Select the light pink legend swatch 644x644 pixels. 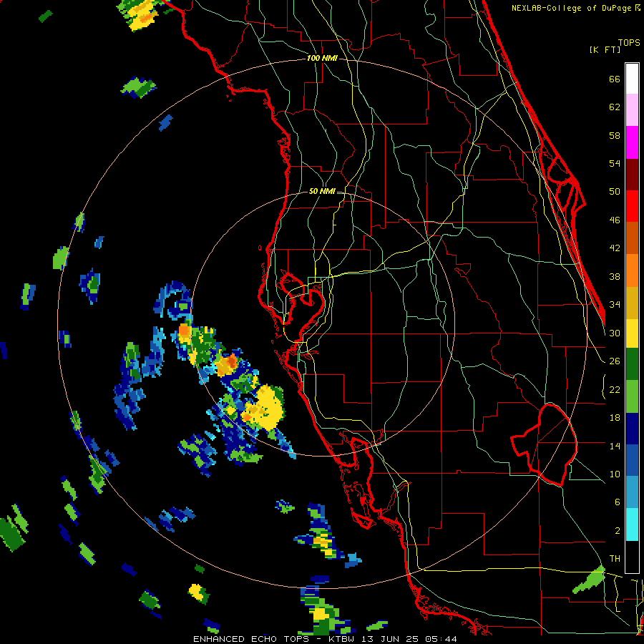(632, 109)
